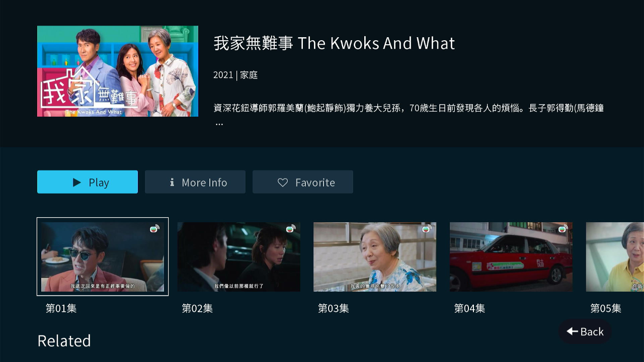Click TVB logo on episode 01 thumbnail
The height and width of the screenshot is (362, 644).
[x=154, y=228]
